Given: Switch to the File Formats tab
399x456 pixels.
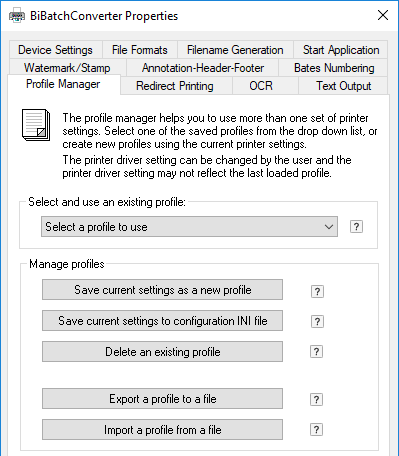Looking at the screenshot, I should coord(140,50).
